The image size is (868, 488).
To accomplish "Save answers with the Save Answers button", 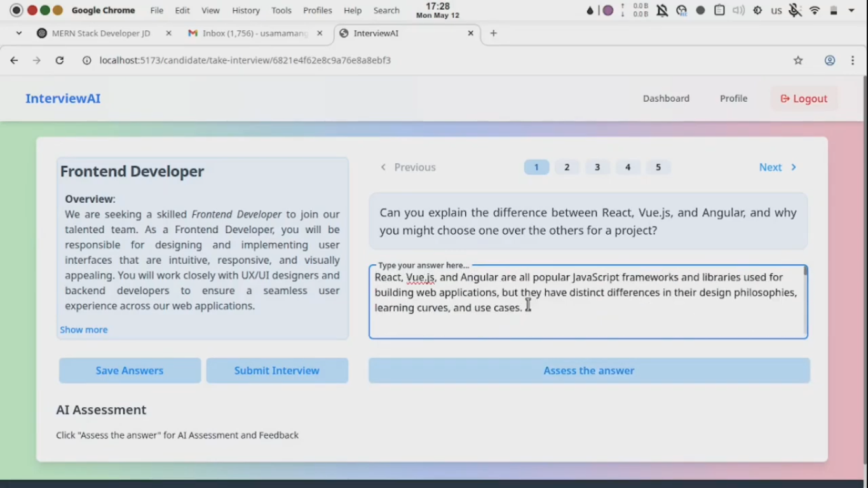I will pyautogui.click(x=130, y=370).
